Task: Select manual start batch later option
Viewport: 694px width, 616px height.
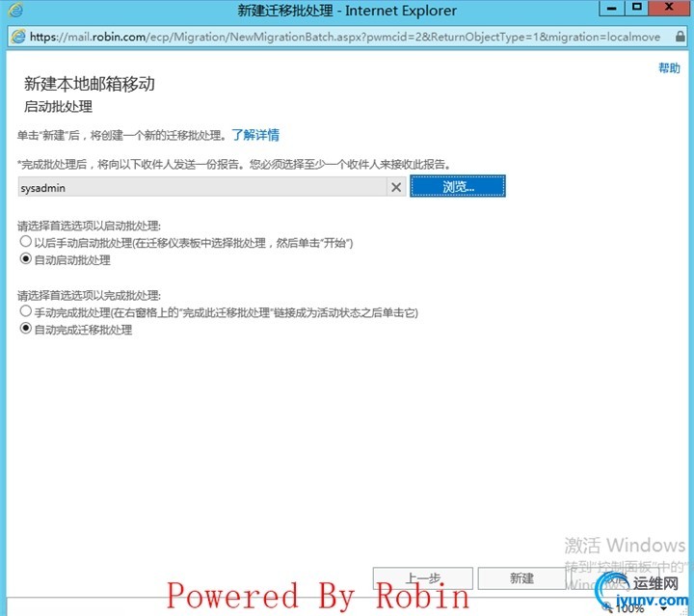Action: click(26, 242)
